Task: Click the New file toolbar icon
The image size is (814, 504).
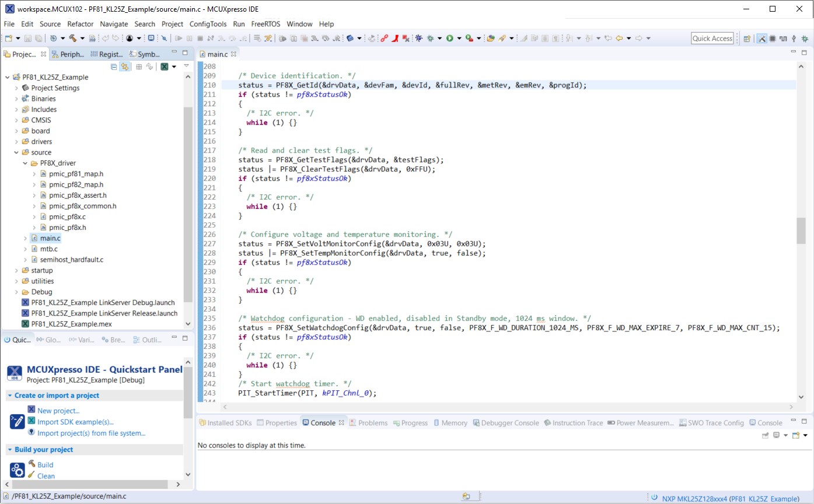Action: pos(9,38)
